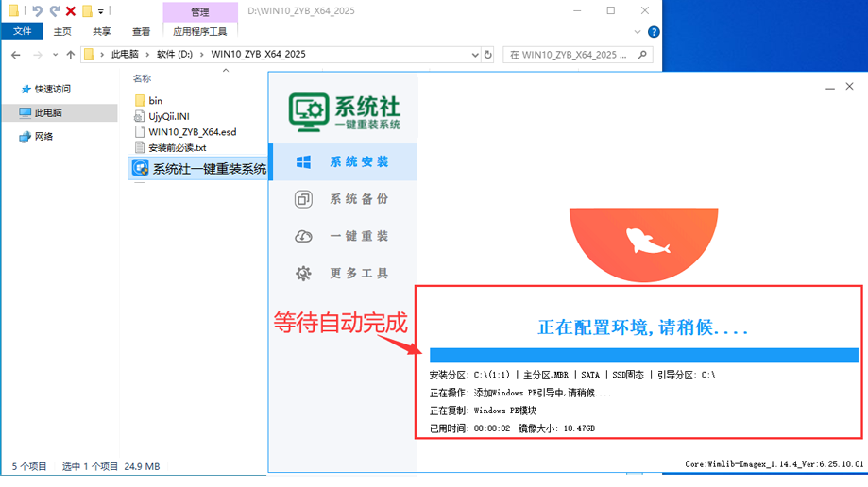Click the 更多工具 gear icon

point(303,274)
